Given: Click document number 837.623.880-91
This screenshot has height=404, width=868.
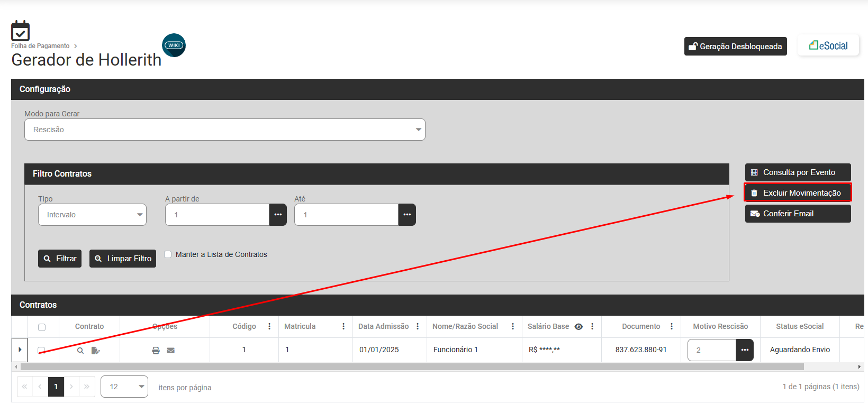Looking at the screenshot, I should tap(641, 350).
